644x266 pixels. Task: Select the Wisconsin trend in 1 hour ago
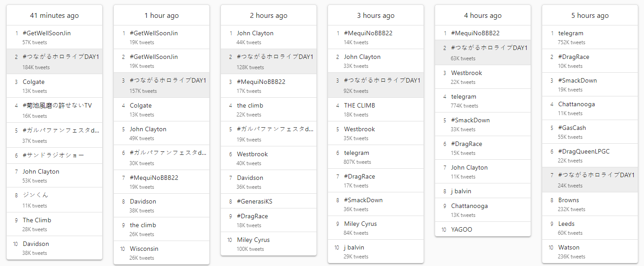pyautogui.click(x=162, y=253)
